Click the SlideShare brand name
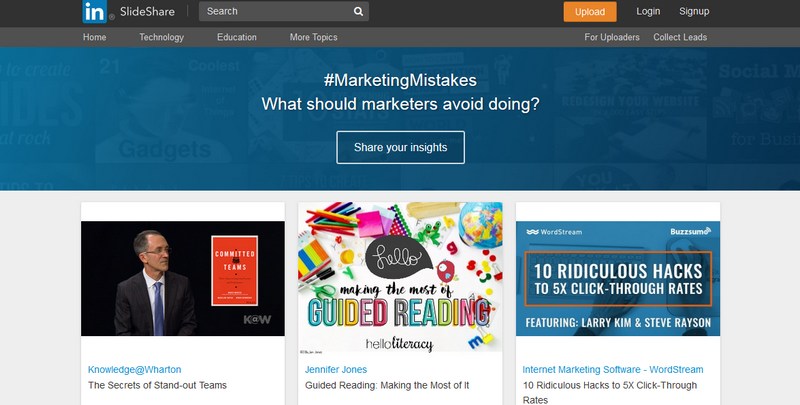The height and width of the screenshot is (405, 800). pos(147,11)
